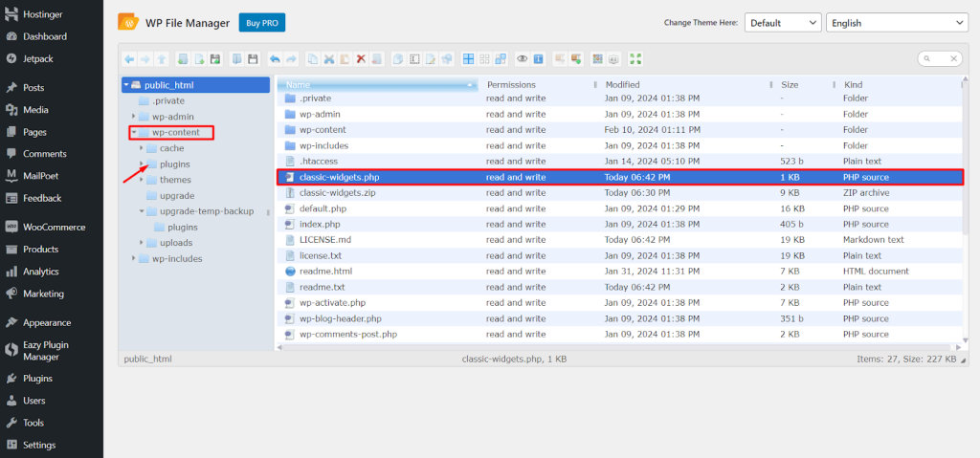Open Eazy Plugin Manager sidebar item
980x458 pixels.
(x=52, y=351)
